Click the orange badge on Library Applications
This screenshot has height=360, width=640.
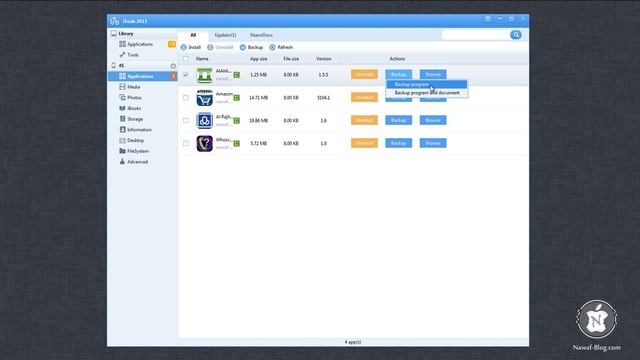(172, 44)
